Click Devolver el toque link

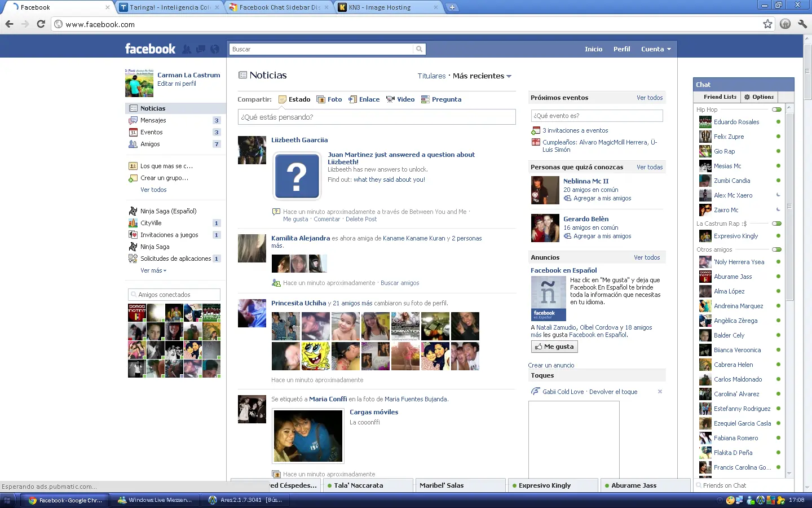[613, 392]
